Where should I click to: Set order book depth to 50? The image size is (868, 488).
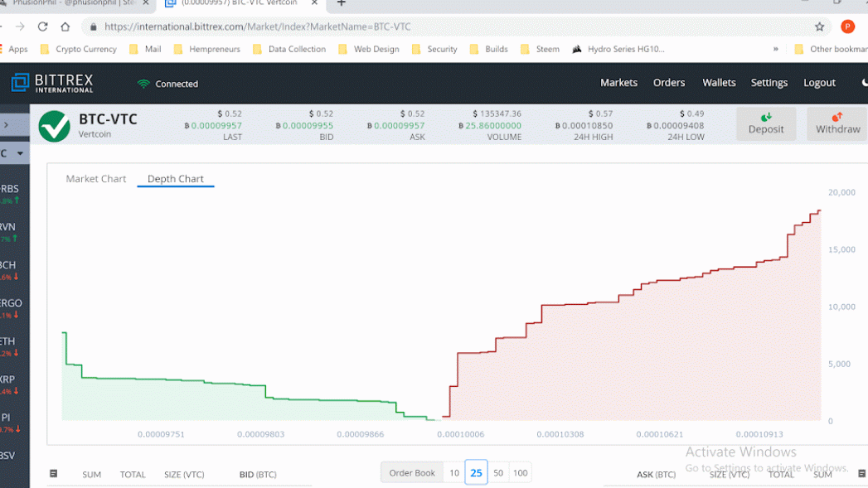(x=498, y=473)
